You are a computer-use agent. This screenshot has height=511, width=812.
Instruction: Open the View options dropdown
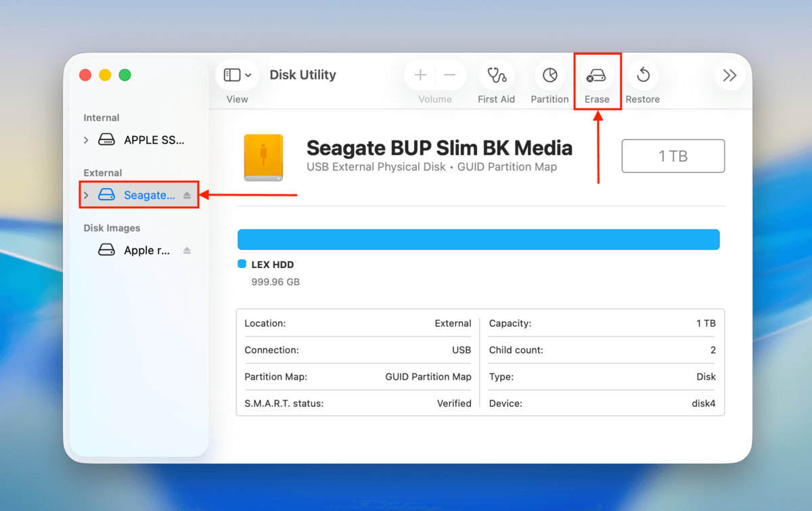[x=237, y=74]
